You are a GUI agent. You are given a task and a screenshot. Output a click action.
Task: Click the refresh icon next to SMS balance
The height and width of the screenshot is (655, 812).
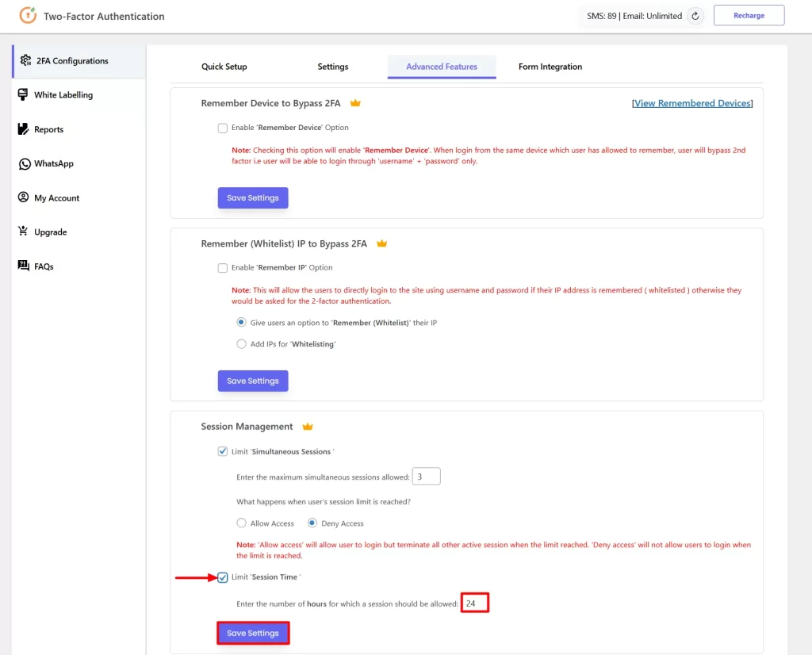point(695,16)
